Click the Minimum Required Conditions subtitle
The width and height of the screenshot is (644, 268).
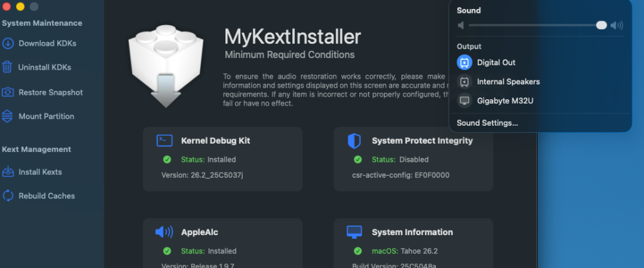point(290,55)
